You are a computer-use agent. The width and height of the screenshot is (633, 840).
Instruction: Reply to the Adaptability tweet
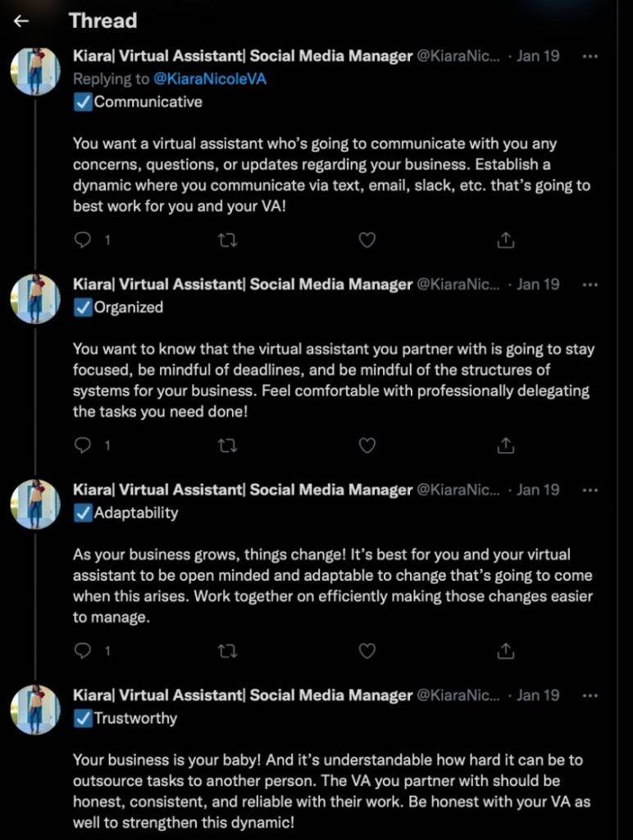pos(83,651)
